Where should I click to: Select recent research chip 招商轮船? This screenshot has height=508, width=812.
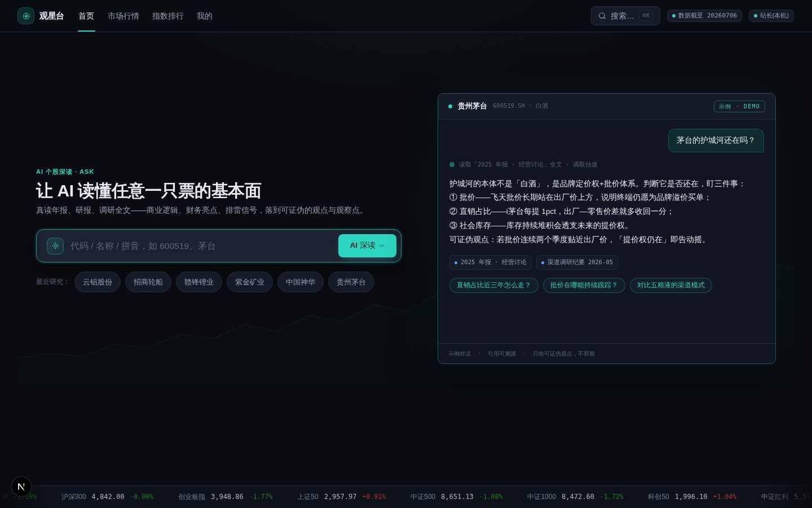click(148, 282)
